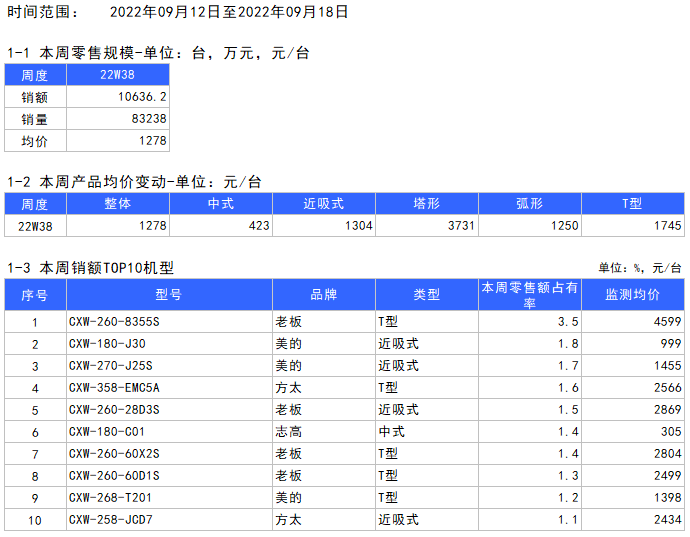Click the 品牌 column header

(x=324, y=295)
